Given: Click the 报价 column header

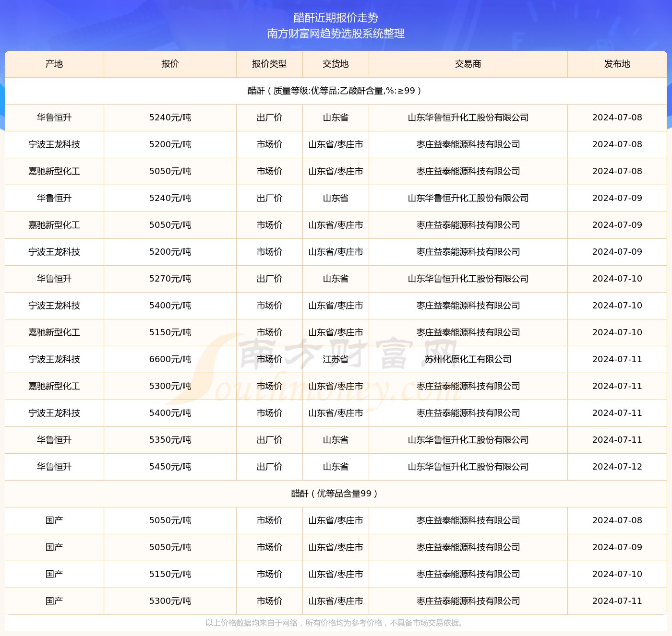Looking at the screenshot, I should tap(170, 64).
